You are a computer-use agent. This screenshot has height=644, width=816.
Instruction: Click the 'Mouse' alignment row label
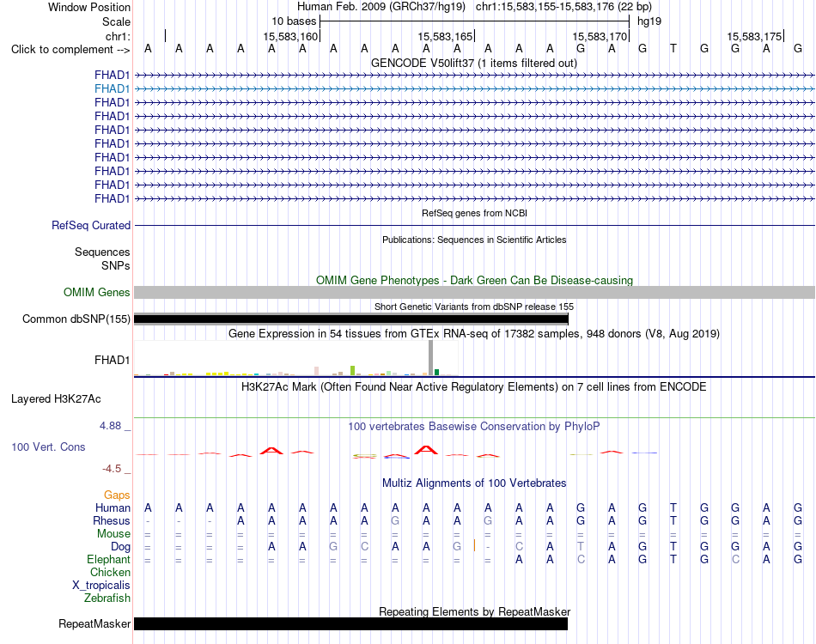pos(113,534)
